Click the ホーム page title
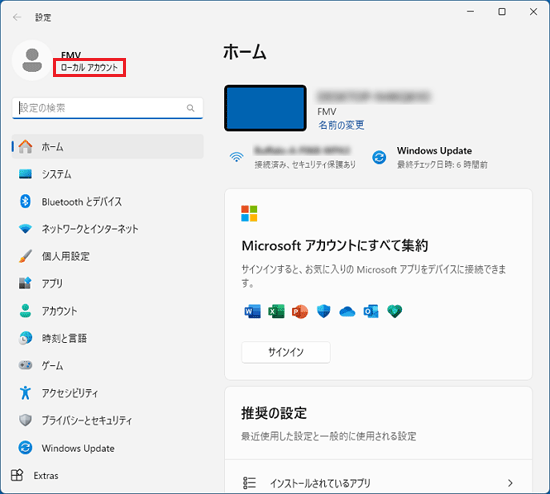This screenshot has width=550, height=494. coord(245,52)
